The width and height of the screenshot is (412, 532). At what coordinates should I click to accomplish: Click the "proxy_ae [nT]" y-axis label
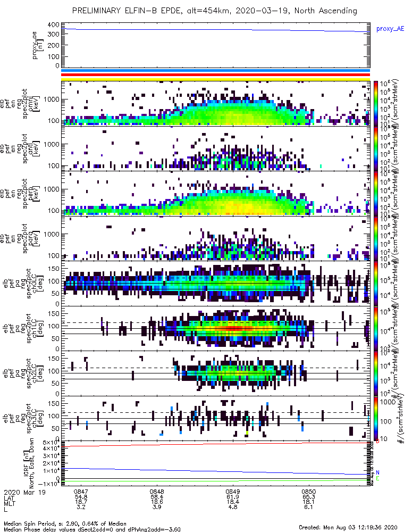(x=38, y=45)
